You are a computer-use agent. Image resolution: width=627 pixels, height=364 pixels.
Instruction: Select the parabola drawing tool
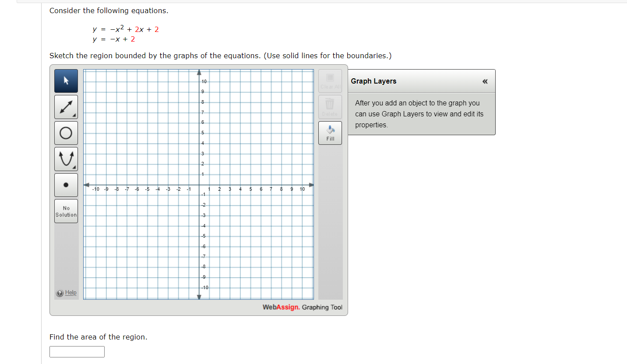[x=66, y=158]
